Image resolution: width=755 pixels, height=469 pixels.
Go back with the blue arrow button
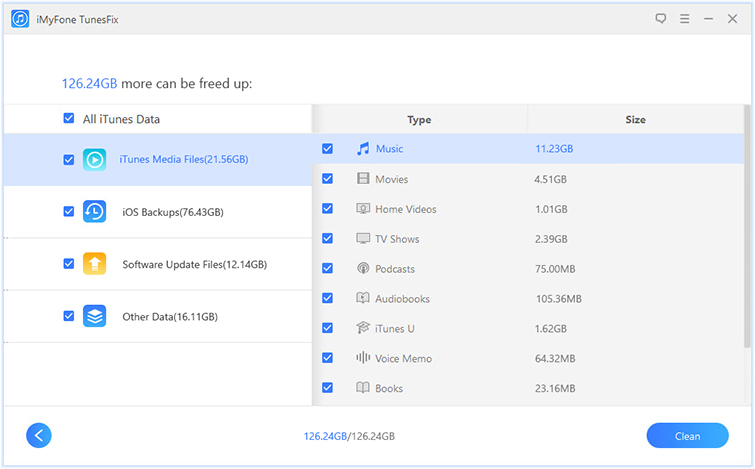click(x=39, y=436)
